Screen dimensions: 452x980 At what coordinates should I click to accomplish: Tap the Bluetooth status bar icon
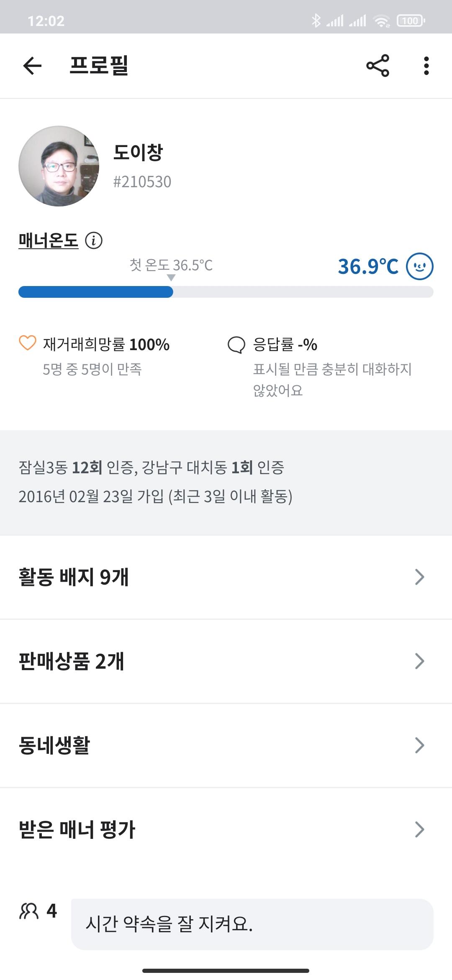pos(316,21)
